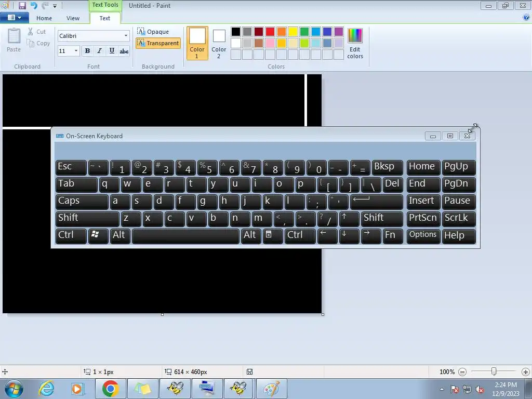This screenshot has width=532, height=399.
Task: Click the right arrow key on keyboard
Action: [371, 236]
